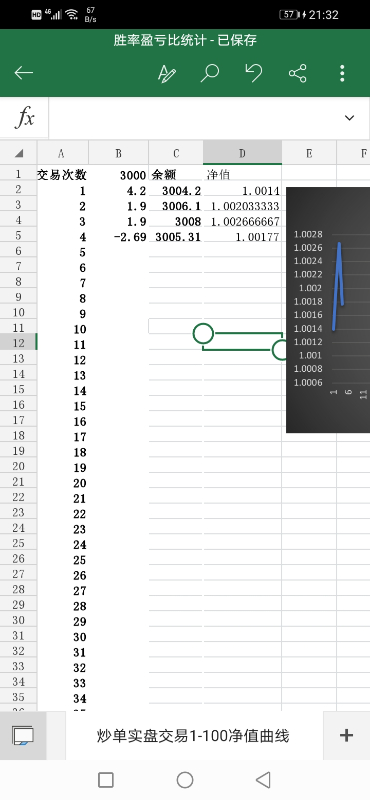This screenshot has width=370, height=800.
Task: Tap the title 胜率盈亏比统计 - 已保存
Action: [x=185, y=40]
